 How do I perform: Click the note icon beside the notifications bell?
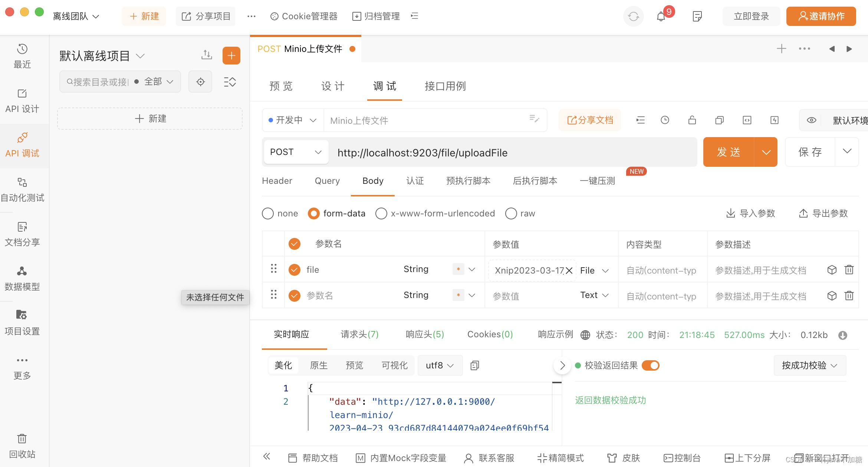tap(697, 16)
